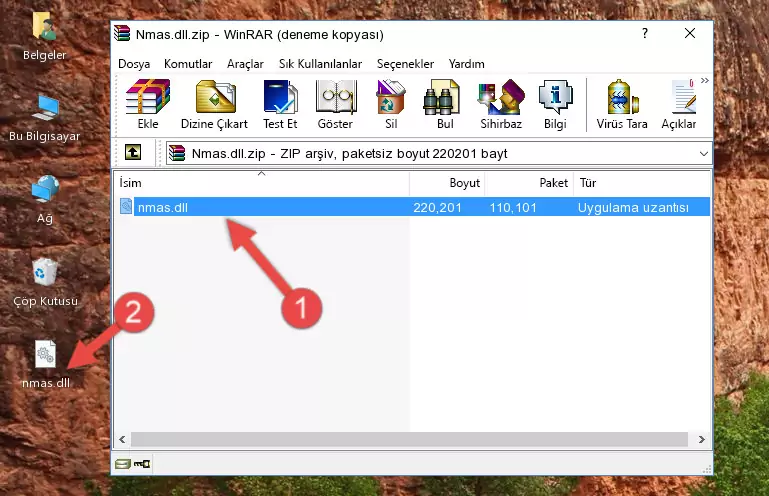Click the help question mark button
769x496 pixels.
(x=645, y=33)
